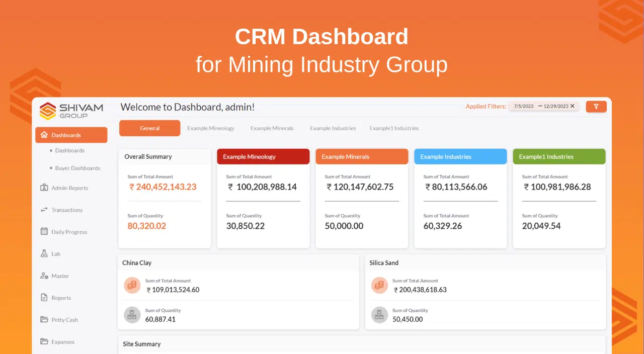Click blue Example Industries card header
Screen dimensions: 644x354
(460, 156)
